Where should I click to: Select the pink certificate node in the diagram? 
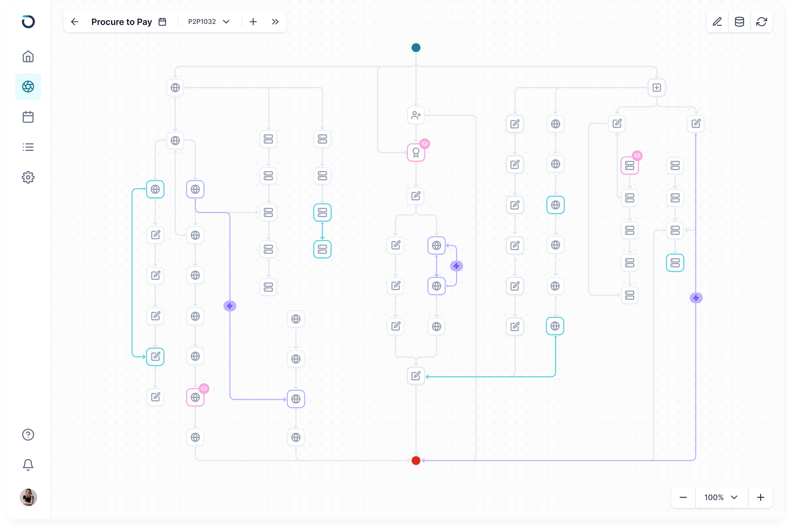415,152
